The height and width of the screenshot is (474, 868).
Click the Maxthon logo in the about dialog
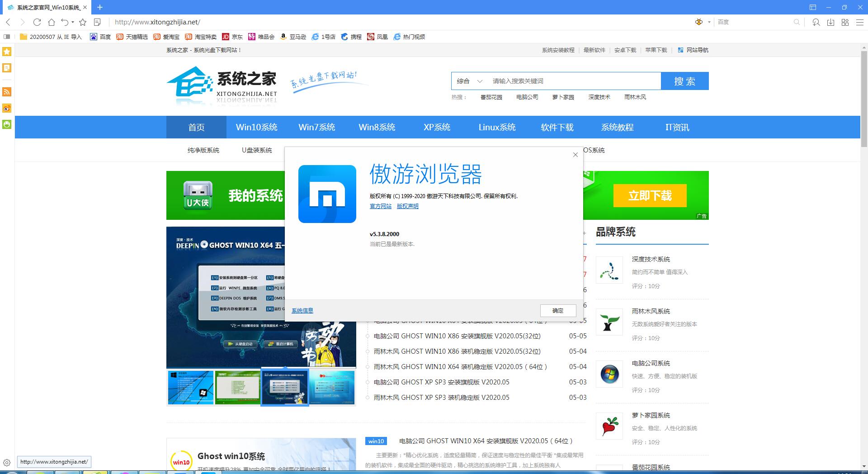click(x=327, y=194)
